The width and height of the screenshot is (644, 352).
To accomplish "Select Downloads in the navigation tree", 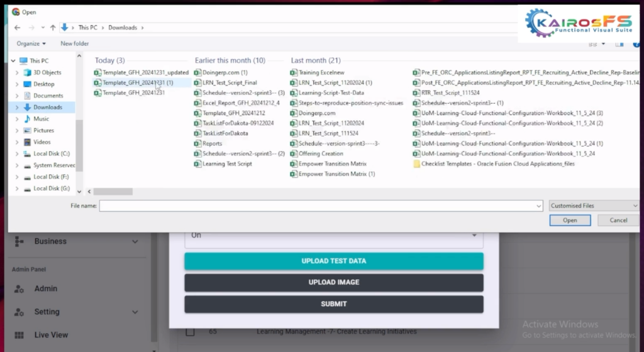I will [x=47, y=107].
